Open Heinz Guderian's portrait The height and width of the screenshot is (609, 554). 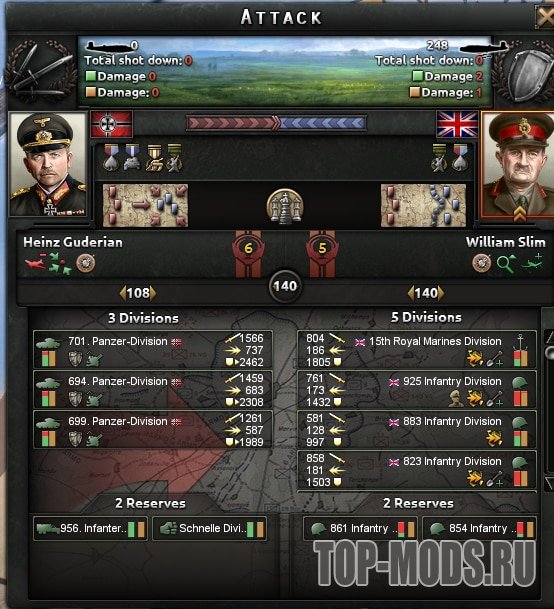point(48,165)
